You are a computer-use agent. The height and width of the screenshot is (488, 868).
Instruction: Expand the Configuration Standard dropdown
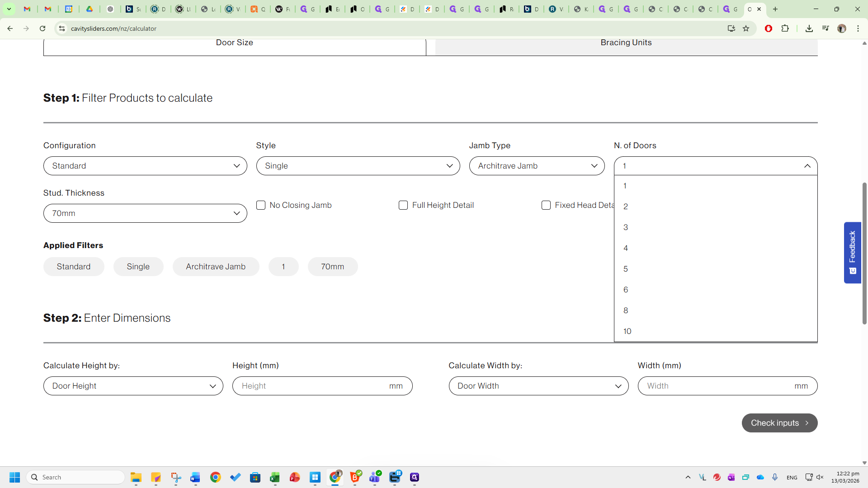(145, 166)
